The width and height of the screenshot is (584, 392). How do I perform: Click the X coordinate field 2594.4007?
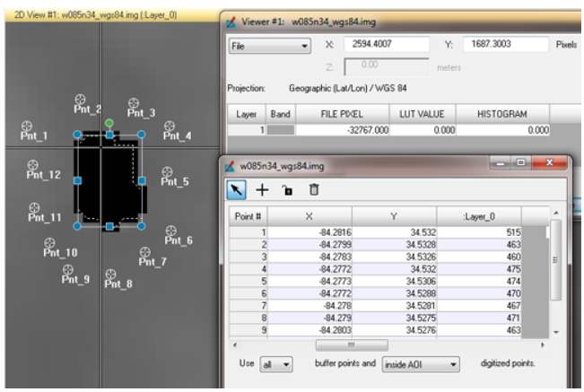click(x=387, y=44)
